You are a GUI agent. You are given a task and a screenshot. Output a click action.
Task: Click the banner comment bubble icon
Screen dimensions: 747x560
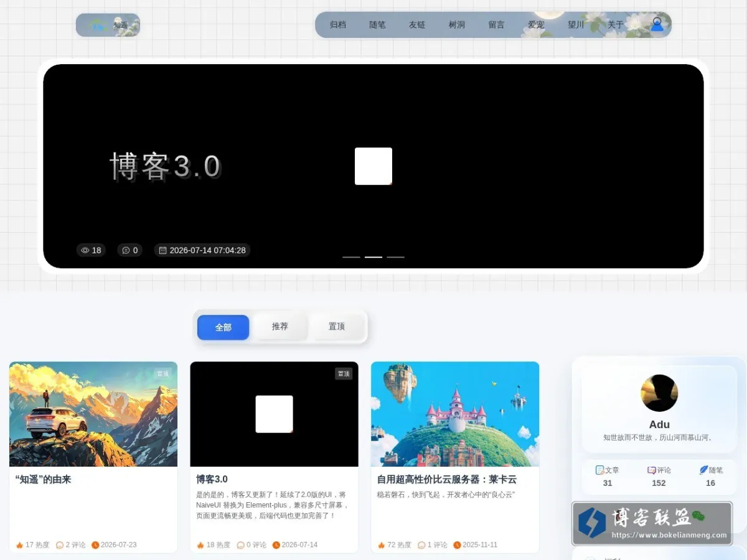click(126, 250)
